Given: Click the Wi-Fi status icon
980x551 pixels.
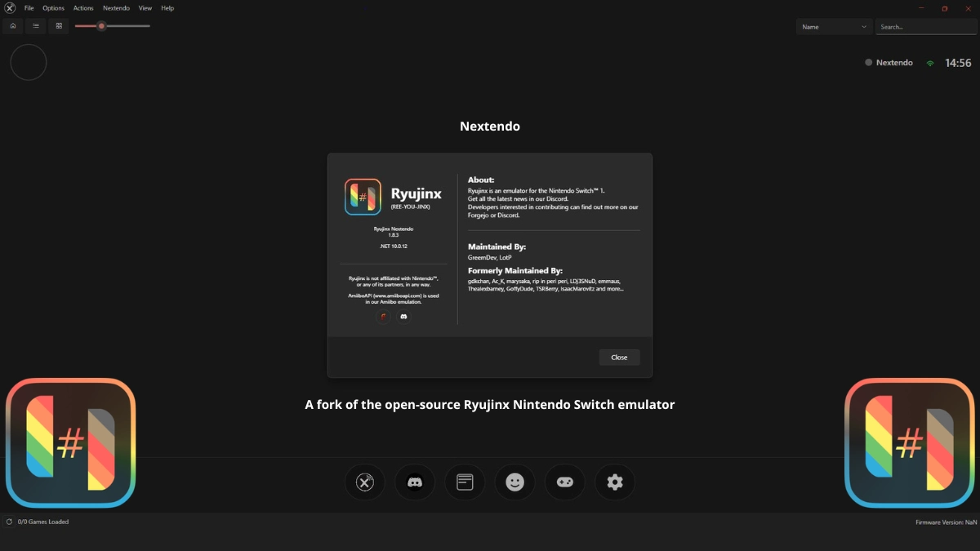Looking at the screenshot, I should coord(929,63).
